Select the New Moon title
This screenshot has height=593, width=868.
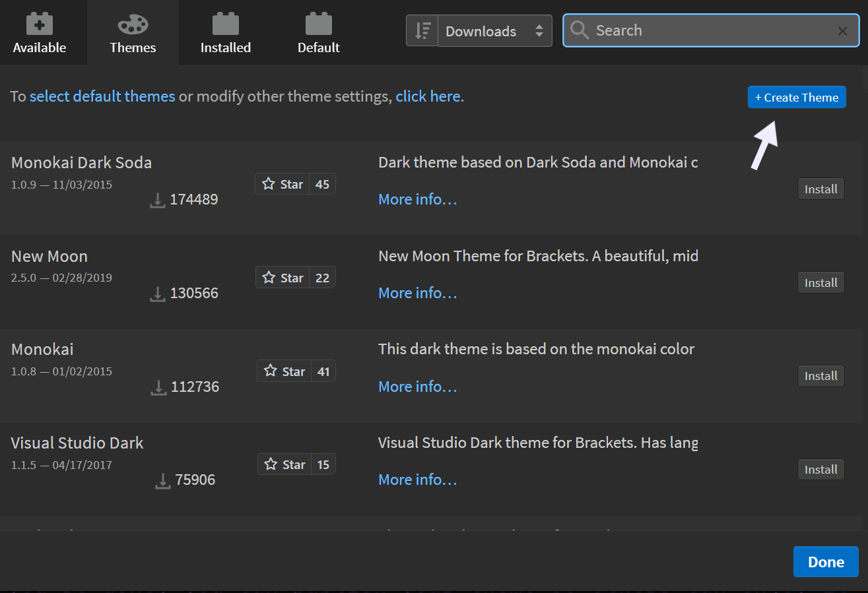click(50, 256)
